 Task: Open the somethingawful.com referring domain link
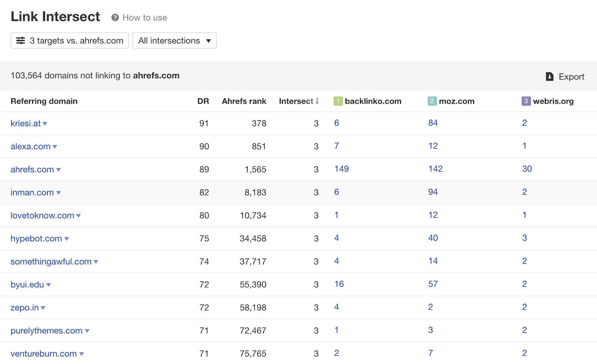tap(51, 262)
